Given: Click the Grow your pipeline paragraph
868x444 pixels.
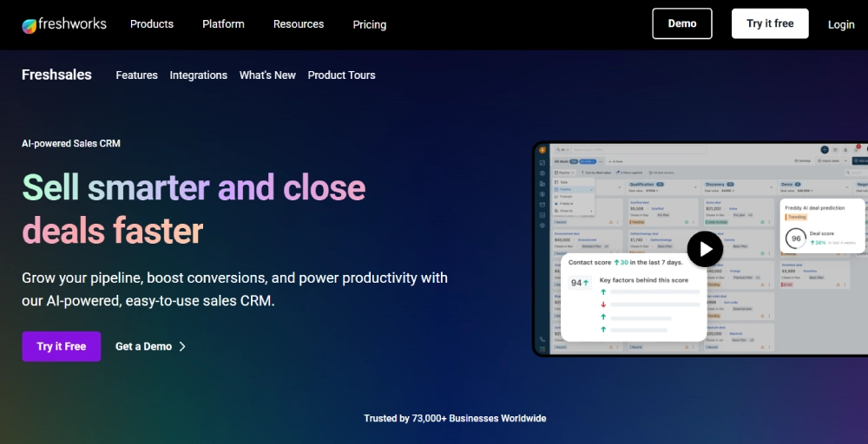Looking at the screenshot, I should click(x=234, y=289).
